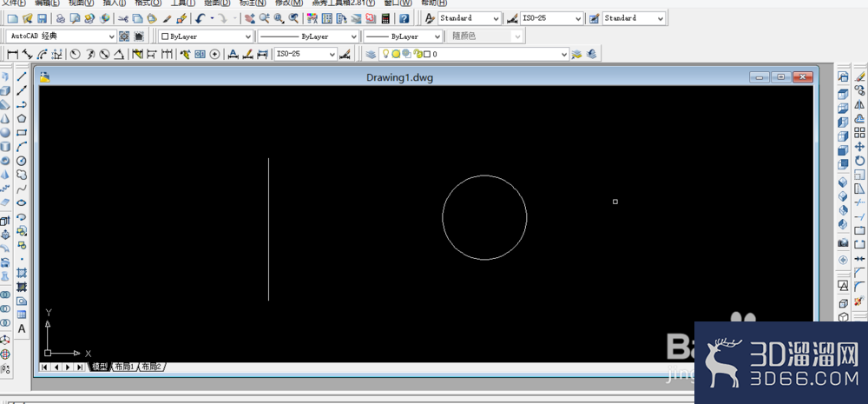Toggle layer 0 freeze sun icon
This screenshot has width=868, height=404.
[x=396, y=55]
